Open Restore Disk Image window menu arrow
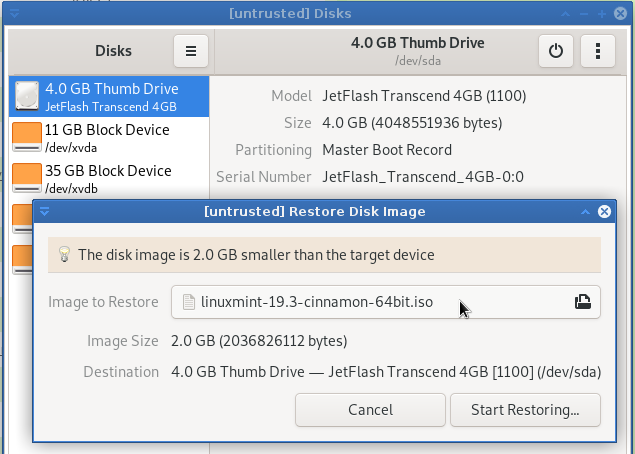The width and height of the screenshot is (635, 454). point(45,211)
